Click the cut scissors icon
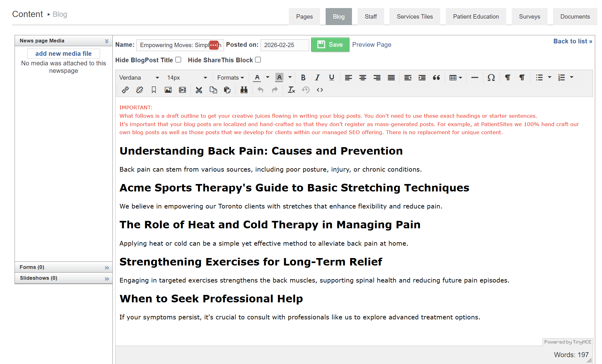The width and height of the screenshot is (602, 364). (x=199, y=90)
